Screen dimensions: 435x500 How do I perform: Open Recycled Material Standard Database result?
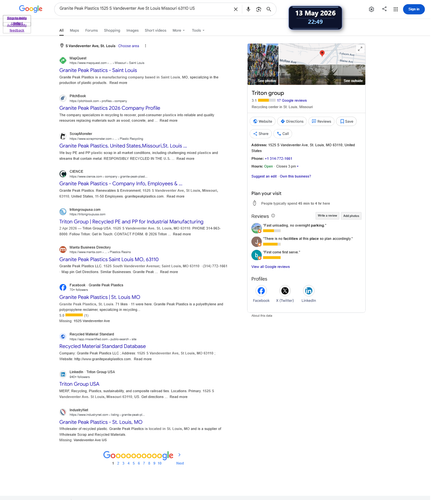click(102, 346)
